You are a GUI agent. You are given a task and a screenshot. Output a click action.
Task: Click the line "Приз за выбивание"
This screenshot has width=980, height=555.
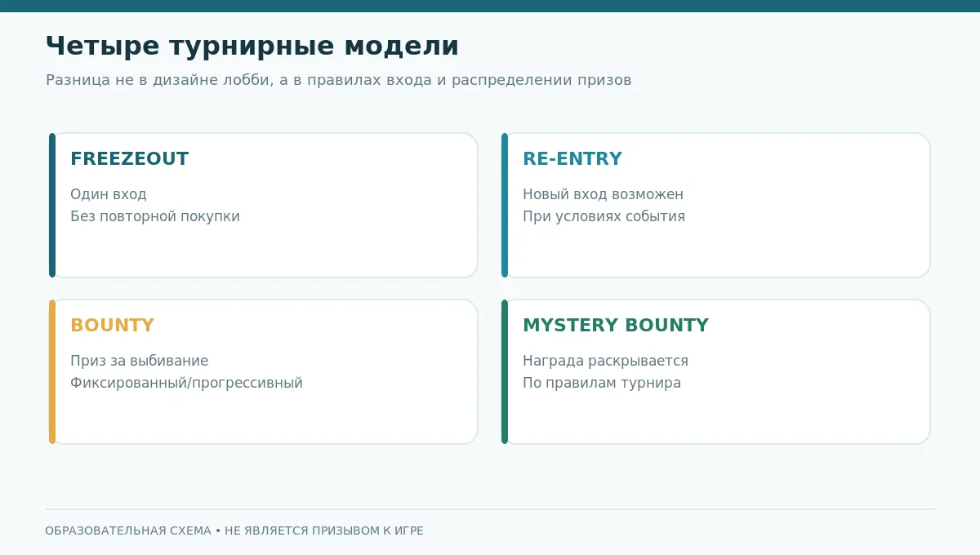click(139, 361)
